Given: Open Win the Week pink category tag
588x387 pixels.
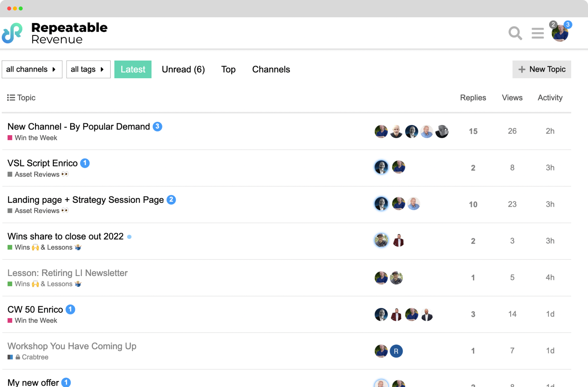Looking at the screenshot, I should click(36, 138).
